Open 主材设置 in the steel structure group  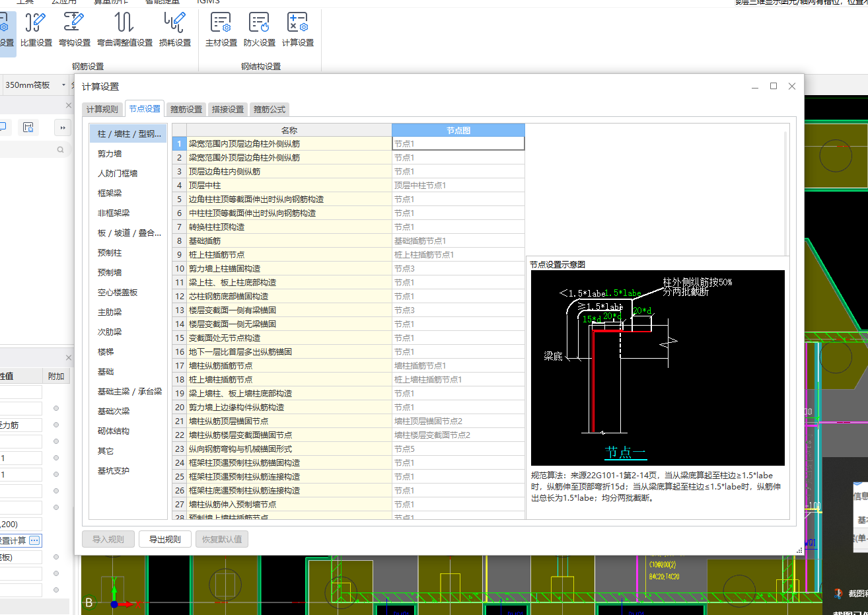tap(221, 30)
